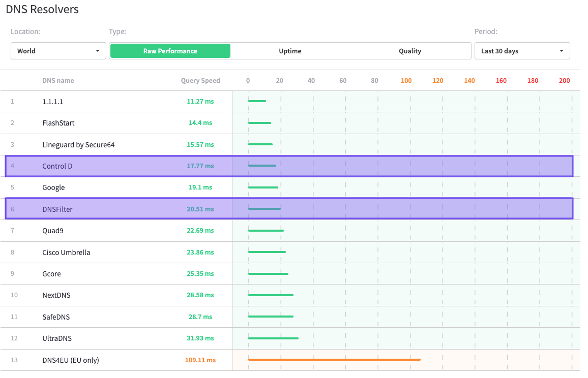The width and height of the screenshot is (588, 378).
Task: Select the Raw Performance tab
Action: click(x=170, y=51)
